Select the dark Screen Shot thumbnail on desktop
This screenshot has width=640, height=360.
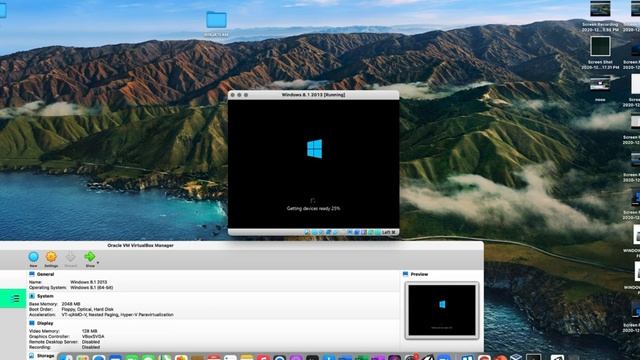click(x=600, y=46)
